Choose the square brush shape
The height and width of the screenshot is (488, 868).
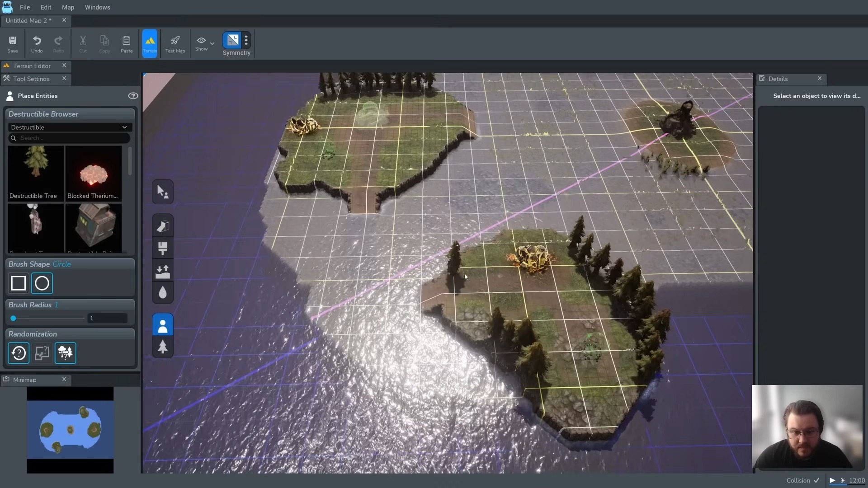coord(19,283)
